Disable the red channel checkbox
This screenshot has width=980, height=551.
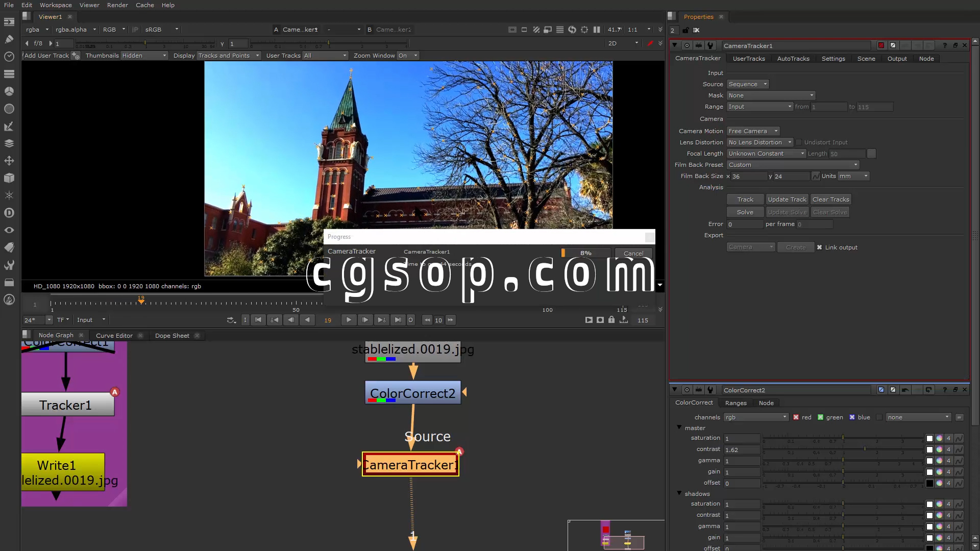(x=796, y=417)
